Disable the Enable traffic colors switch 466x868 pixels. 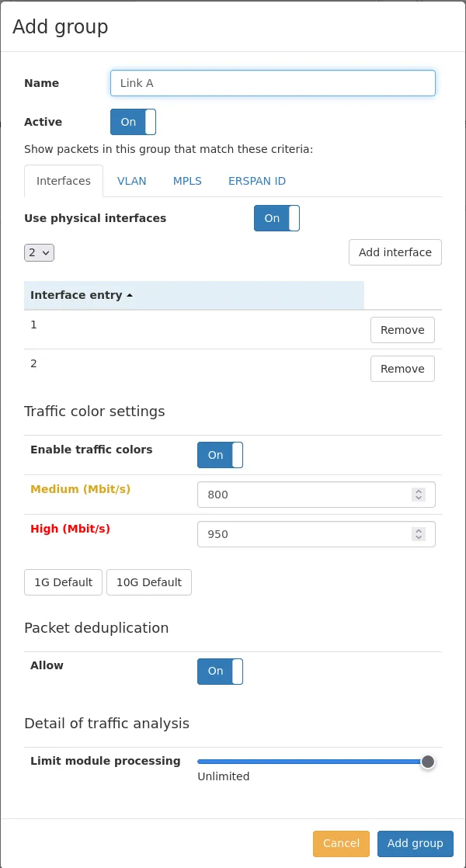(x=220, y=455)
